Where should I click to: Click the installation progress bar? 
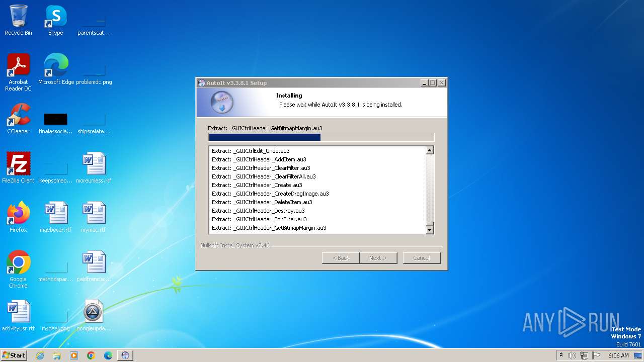[x=321, y=137]
